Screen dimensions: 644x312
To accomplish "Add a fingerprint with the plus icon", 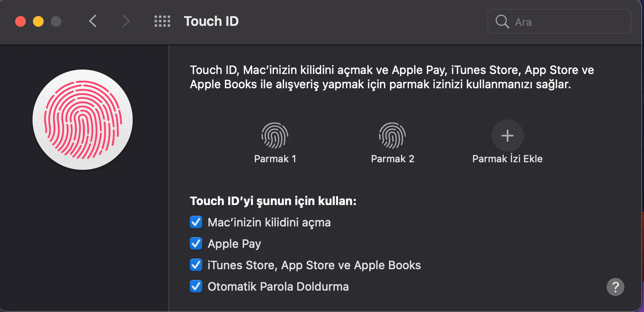I will (x=507, y=135).
